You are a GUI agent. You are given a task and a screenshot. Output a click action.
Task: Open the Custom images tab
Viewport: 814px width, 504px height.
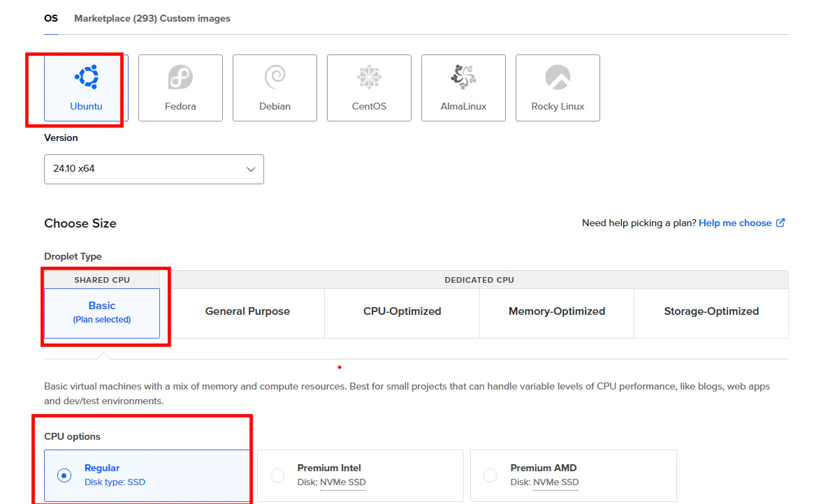click(196, 19)
